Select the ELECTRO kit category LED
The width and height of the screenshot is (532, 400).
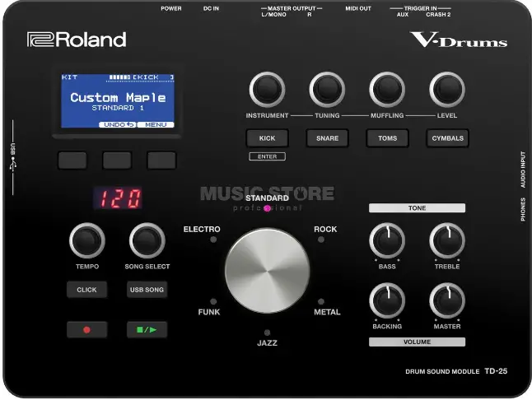coord(213,240)
